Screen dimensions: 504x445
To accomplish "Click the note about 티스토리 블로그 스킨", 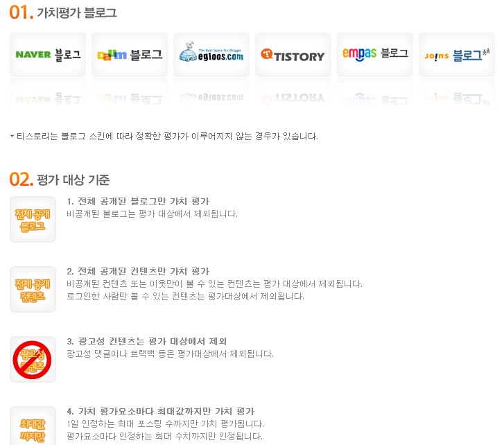I will click(x=164, y=137).
